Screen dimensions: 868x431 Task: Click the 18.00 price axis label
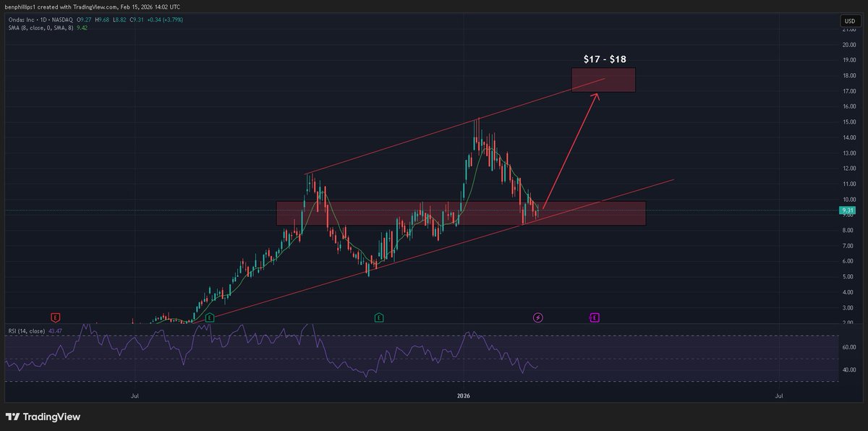pos(848,76)
